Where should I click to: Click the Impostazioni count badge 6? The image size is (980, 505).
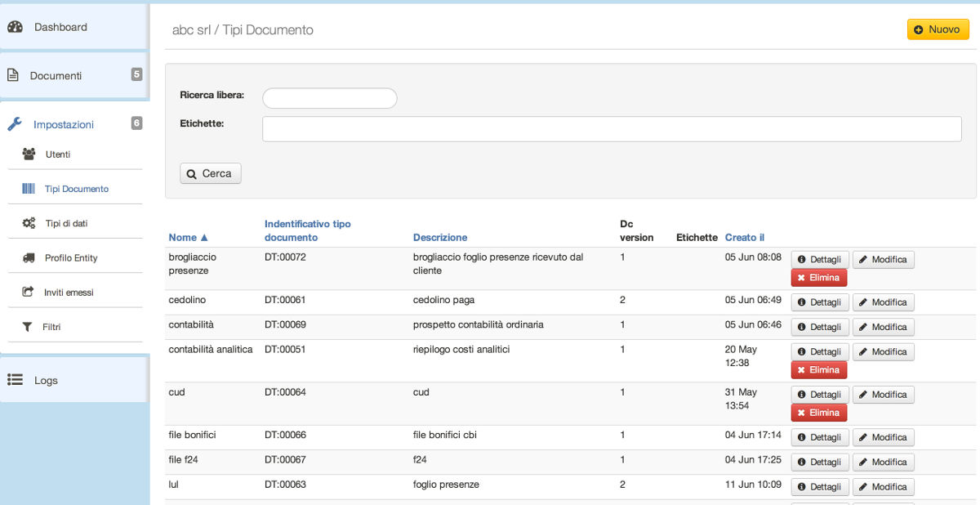click(x=136, y=123)
